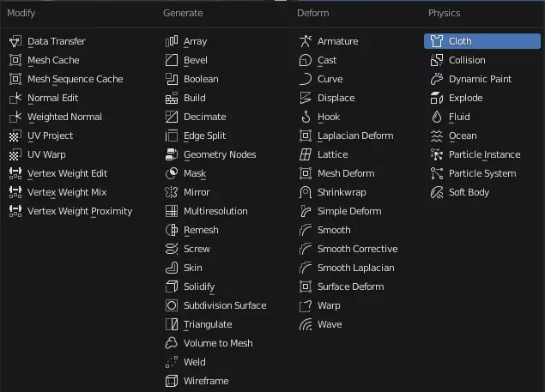Click the Hook modifier icon
The image size is (545, 392).
pyautogui.click(x=306, y=117)
